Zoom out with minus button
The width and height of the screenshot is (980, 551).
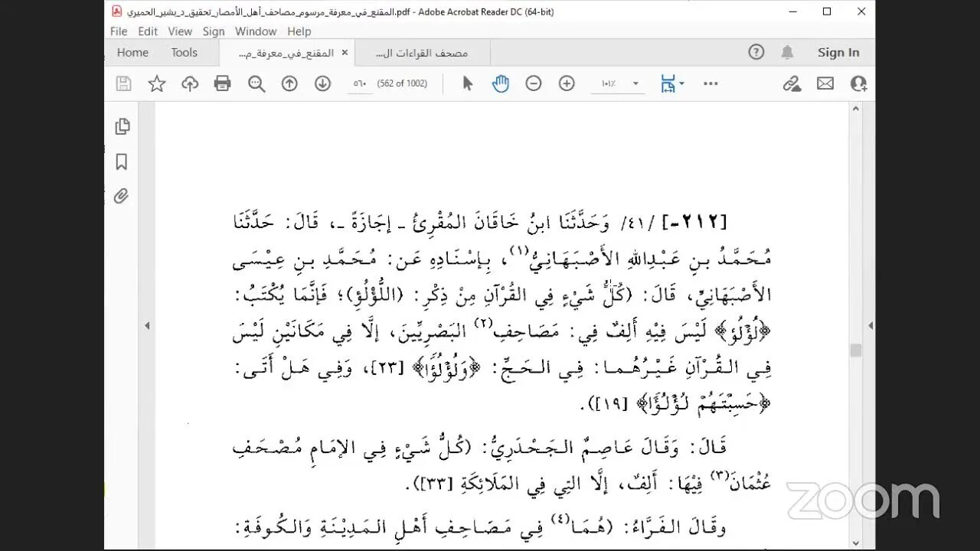pyautogui.click(x=534, y=83)
